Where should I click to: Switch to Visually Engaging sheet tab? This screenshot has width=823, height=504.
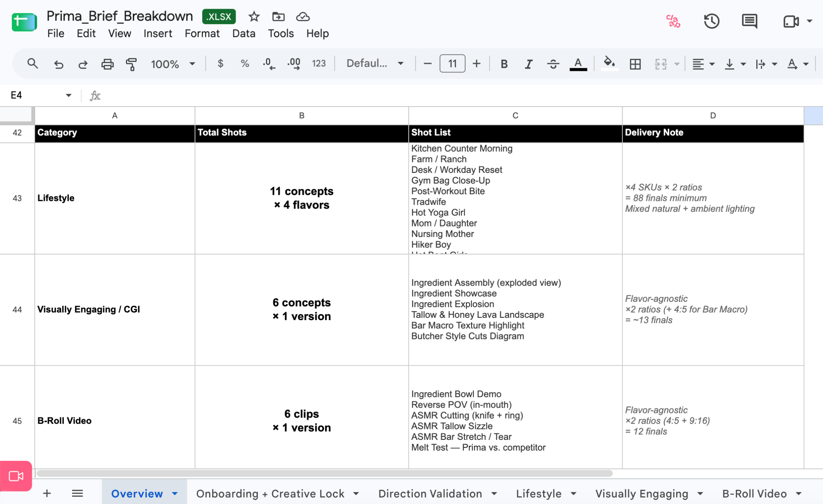pyautogui.click(x=642, y=493)
